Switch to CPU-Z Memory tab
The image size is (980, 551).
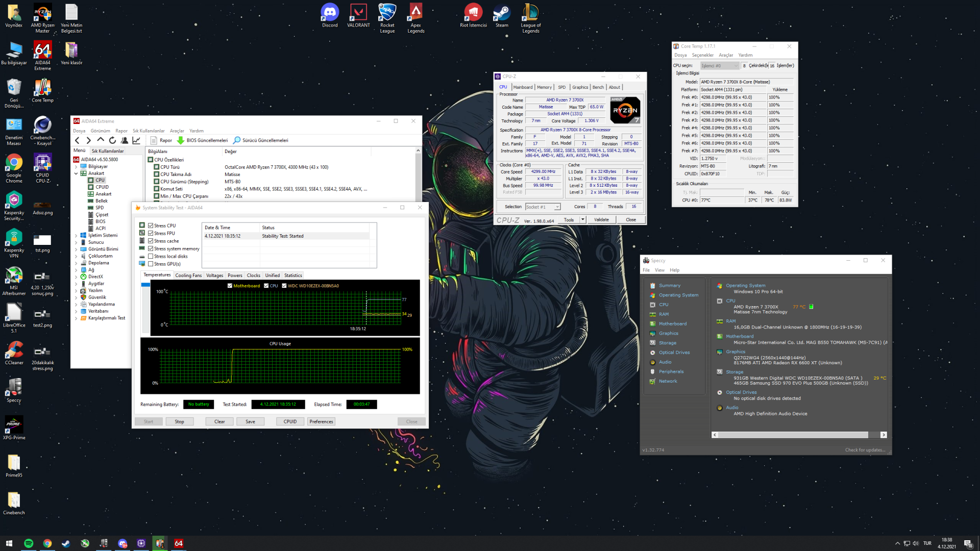(544, 87)
